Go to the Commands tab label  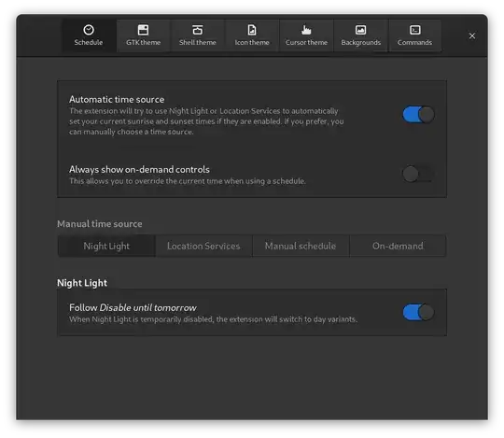414,42
